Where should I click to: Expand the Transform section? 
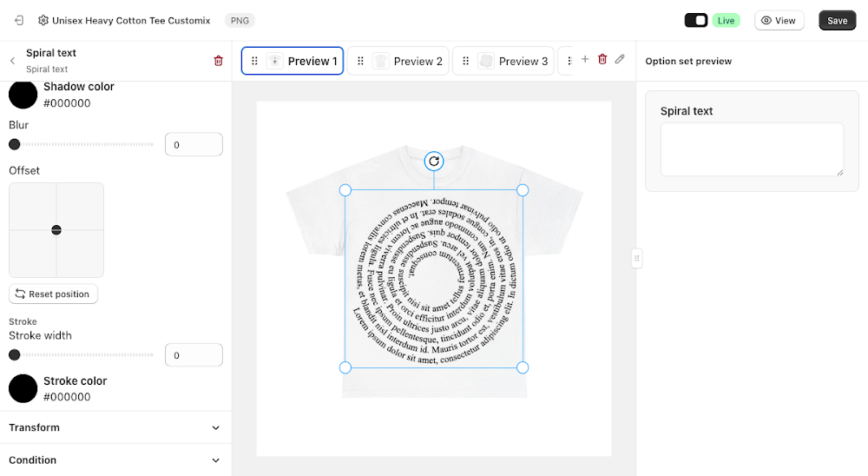click(x=115, y=427)
